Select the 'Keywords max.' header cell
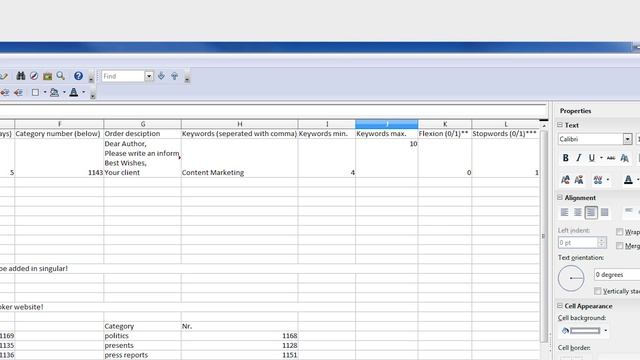 [x=387, y=133]
